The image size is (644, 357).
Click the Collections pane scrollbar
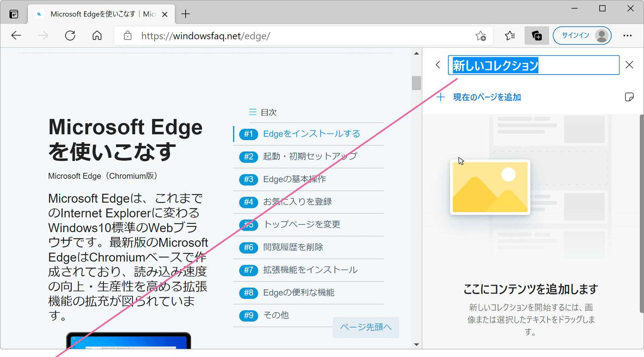[642, 214]
